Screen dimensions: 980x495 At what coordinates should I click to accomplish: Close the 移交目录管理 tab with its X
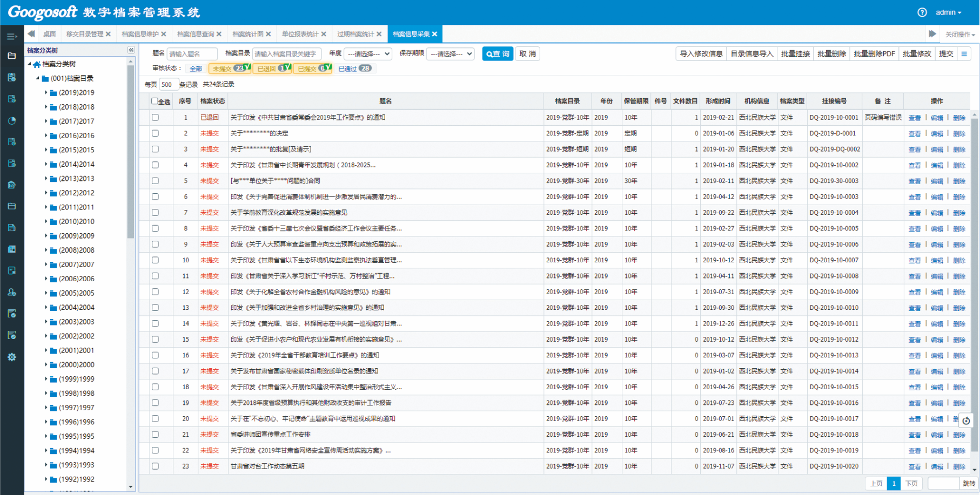pos(108,34)
